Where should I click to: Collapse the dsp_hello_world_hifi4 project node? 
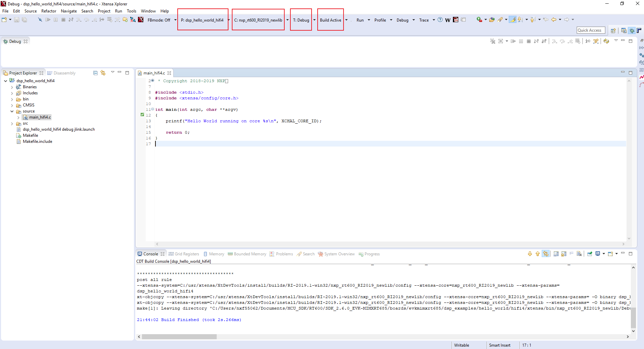(6, 81)
